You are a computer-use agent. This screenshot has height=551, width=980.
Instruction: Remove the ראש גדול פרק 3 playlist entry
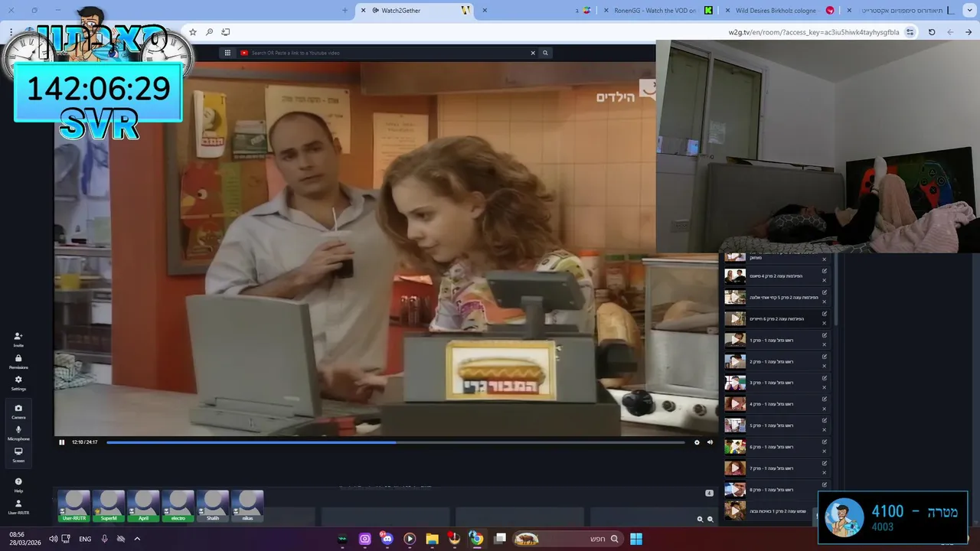pos(825,387)
